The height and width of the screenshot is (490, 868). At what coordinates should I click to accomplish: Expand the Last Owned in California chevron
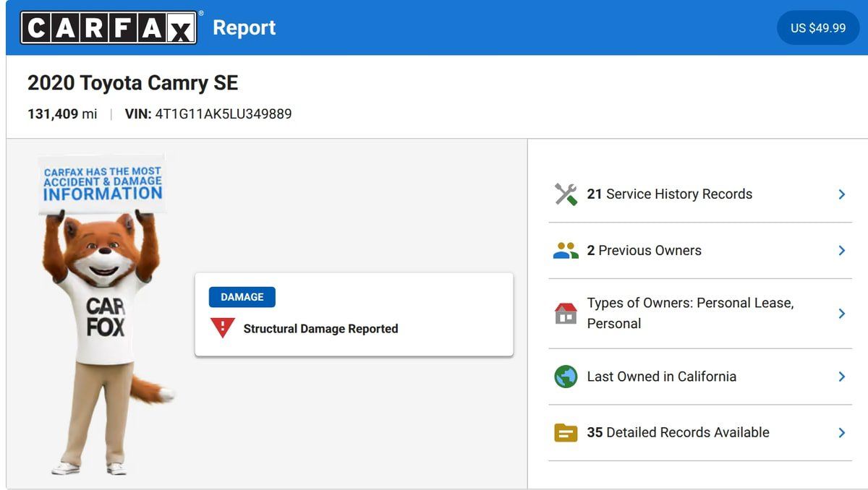[x=841, y=377]
